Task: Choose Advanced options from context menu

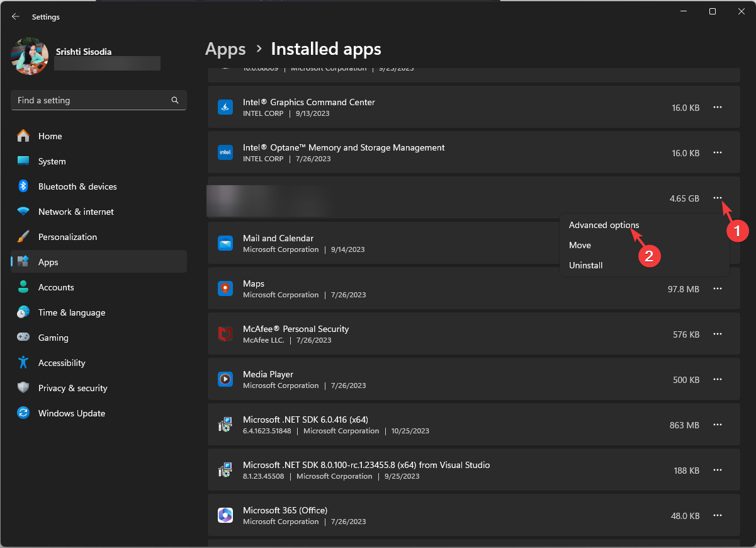Action: tap(604, 225)
